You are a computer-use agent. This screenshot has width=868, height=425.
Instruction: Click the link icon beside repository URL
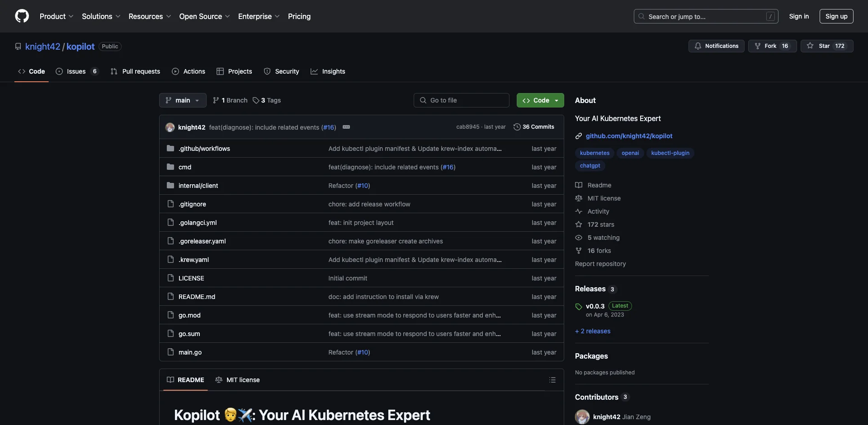coord(579,136)
